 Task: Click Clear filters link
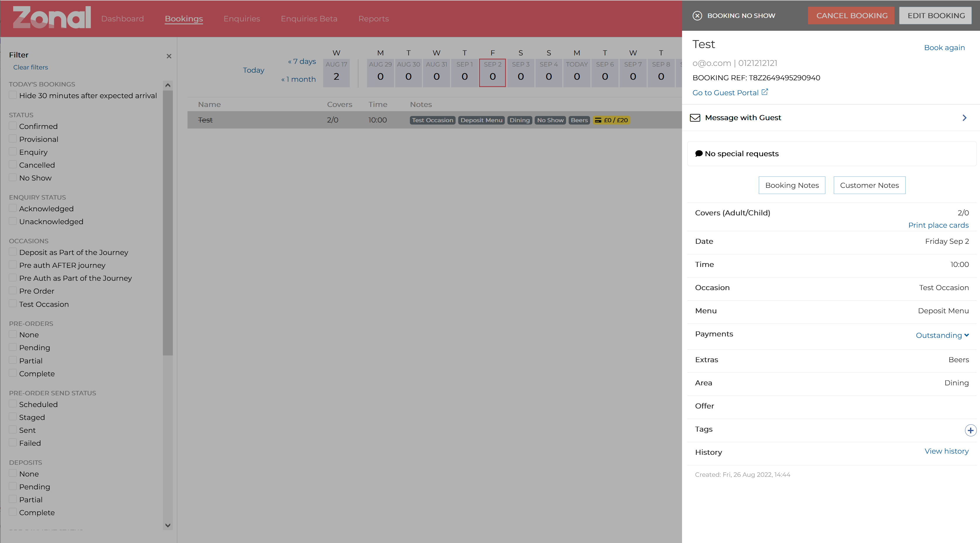(x=30, y=67)
